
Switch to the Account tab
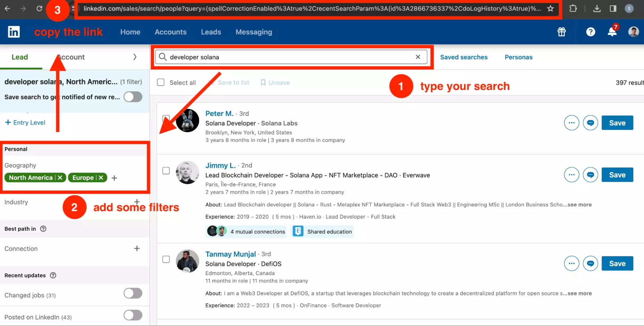(x=71, y=57)
